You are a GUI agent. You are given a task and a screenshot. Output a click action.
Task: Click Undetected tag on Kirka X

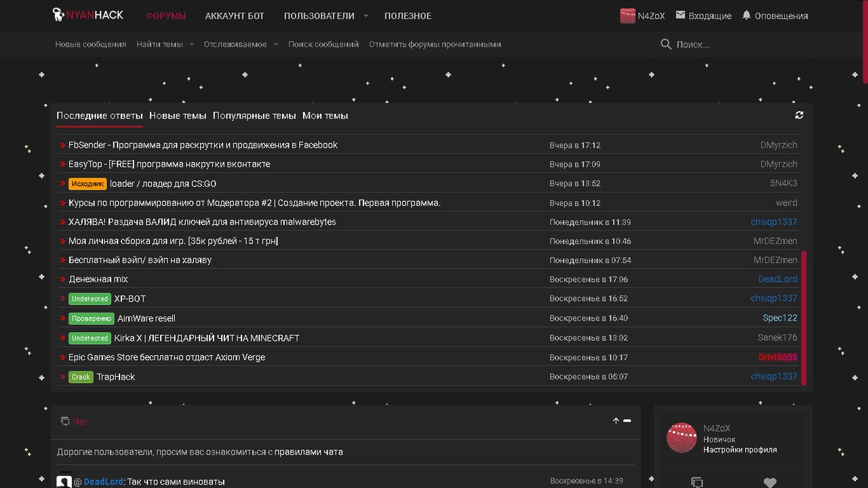(90, 338)
